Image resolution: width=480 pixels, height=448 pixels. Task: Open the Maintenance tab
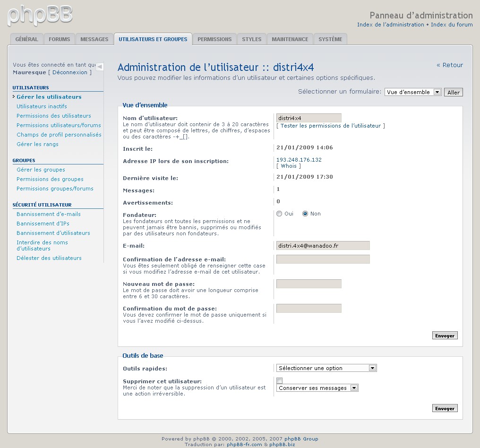290,39
